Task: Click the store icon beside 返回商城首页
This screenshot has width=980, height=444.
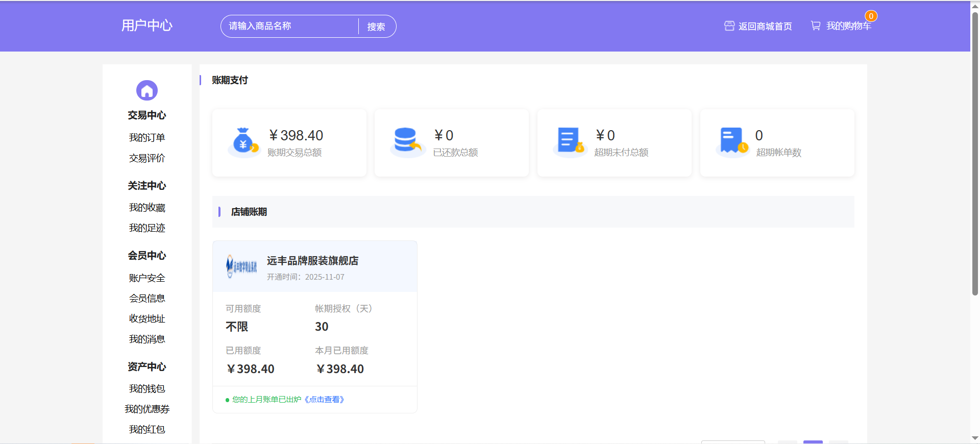Action: tap(729, 26)
